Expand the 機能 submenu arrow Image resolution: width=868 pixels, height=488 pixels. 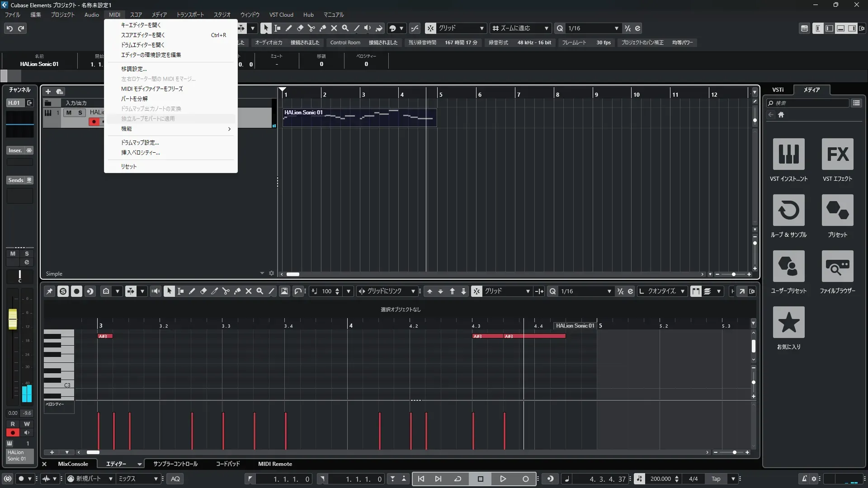229,129
